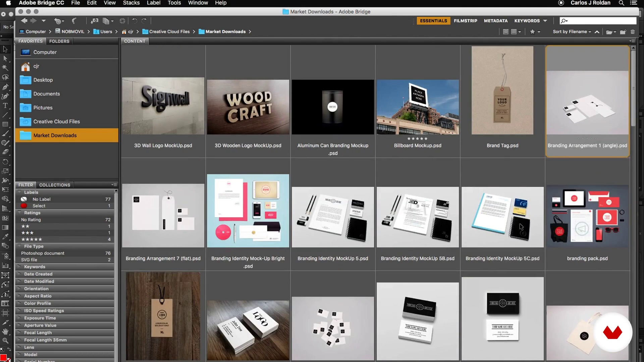
Task: Click the Keywords workspace button
Action: (527, 21)
